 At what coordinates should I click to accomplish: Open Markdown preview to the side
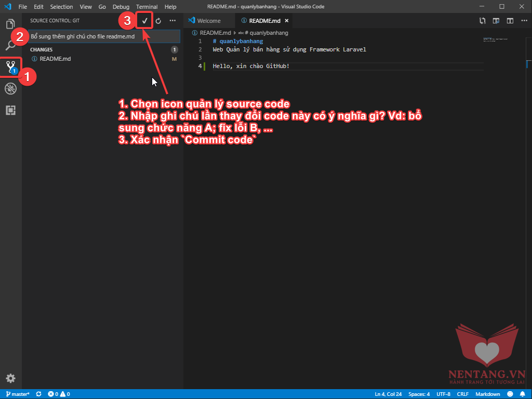point(496,21)
